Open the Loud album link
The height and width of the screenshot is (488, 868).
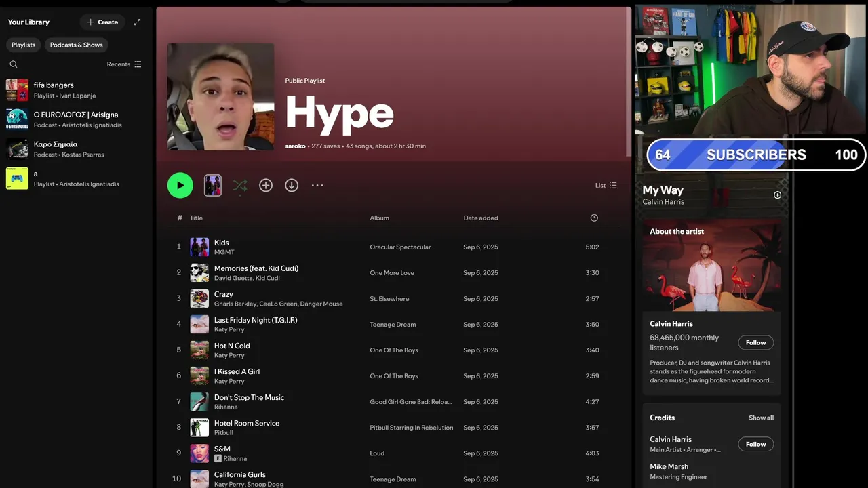(x=377, y=453)
